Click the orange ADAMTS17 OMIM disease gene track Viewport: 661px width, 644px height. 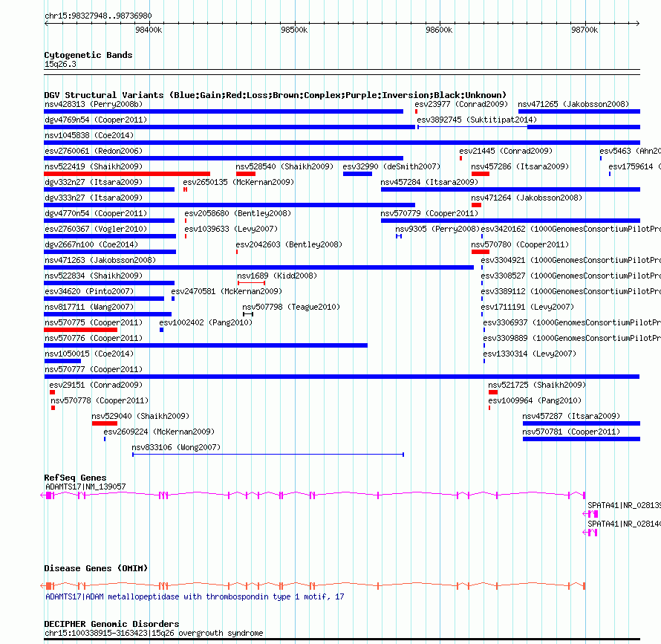click(313, 586)
